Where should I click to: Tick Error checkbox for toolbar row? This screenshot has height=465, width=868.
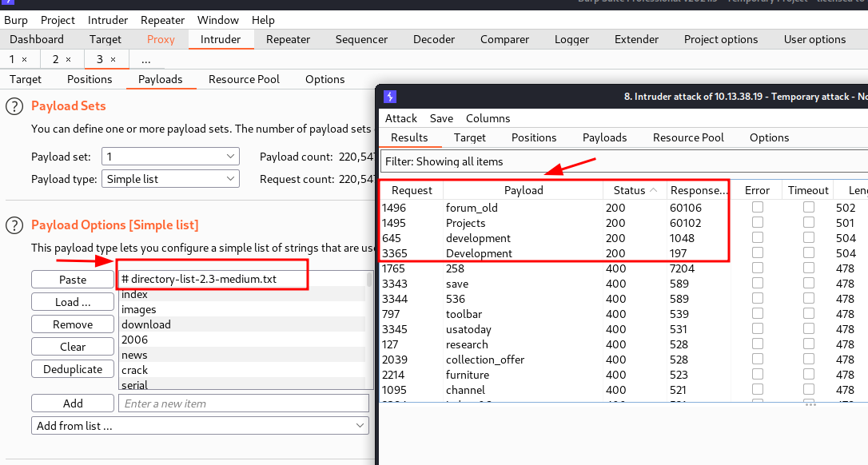click(x=757, y=313)
